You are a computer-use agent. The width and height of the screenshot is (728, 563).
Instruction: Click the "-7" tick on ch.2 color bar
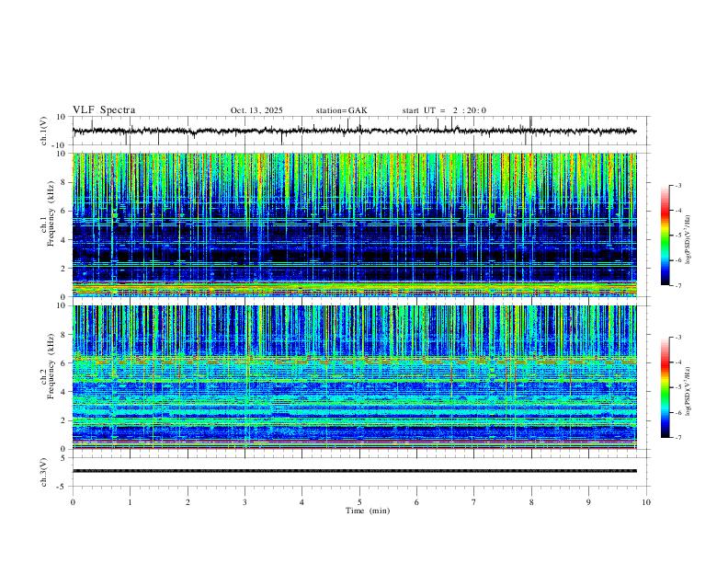pyautogui.click(x=677, y=438)
